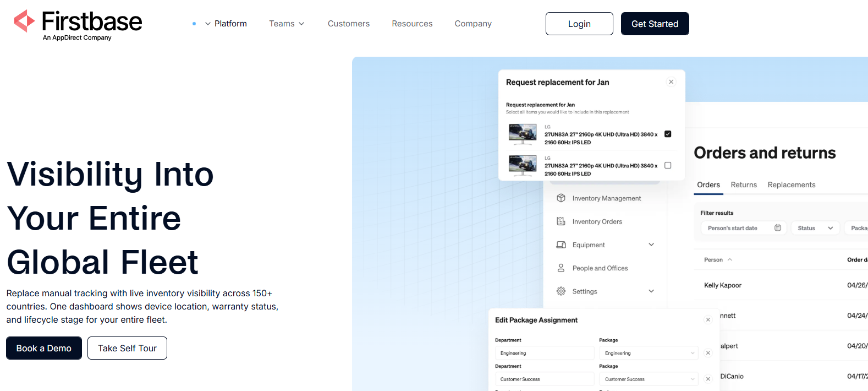Click the Customer Success department field
Image resolution: width=868 pixels, height=391 pixels.
point(545,379)
